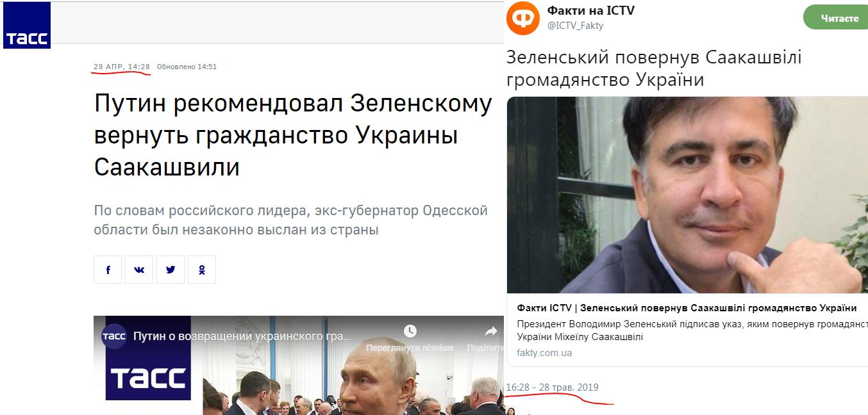The height and width of the screenshot is (415, 868).
Task: Click tweet timestamp 16:28 - 28 трав. 2019
Action: pyautogui.click(x=552, y=387)
